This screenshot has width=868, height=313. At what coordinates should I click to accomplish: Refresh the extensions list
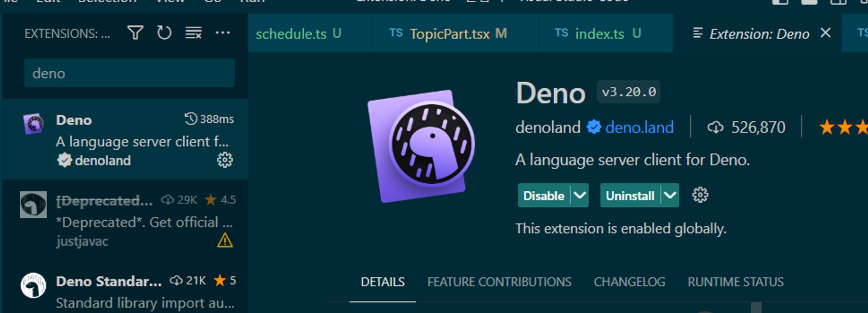coord(164,33)
